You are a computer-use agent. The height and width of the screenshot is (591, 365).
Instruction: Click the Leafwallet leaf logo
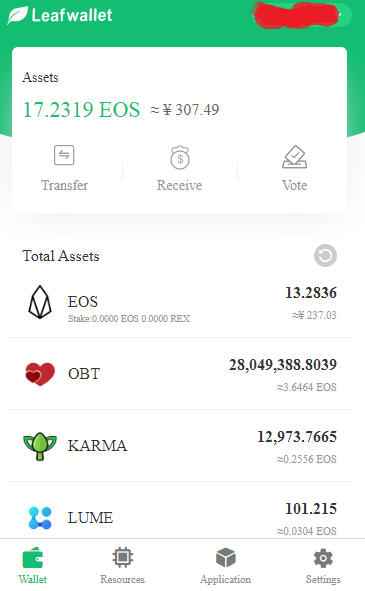(17, 15)
